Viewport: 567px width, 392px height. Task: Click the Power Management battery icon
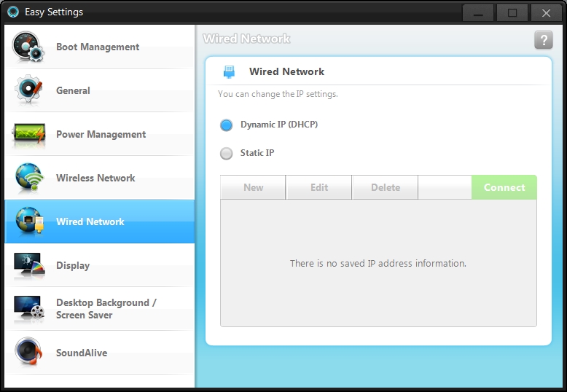coord(29,134)
